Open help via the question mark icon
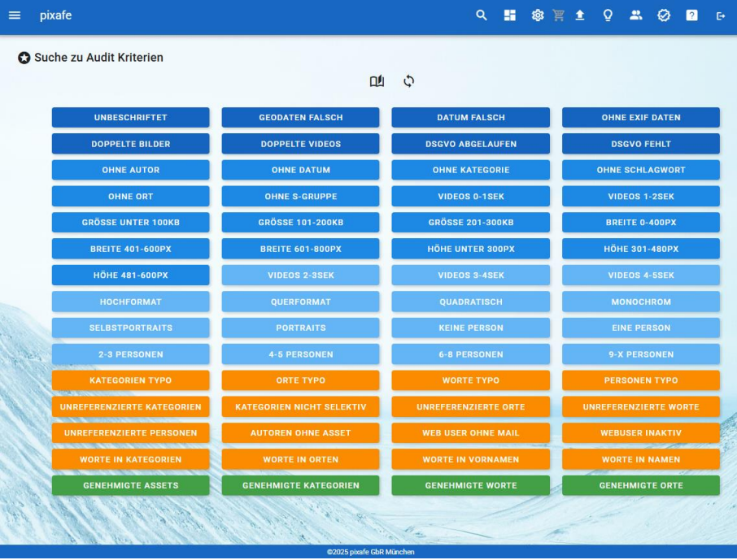This screenshot has width=737, height=560. coord(691,15)
